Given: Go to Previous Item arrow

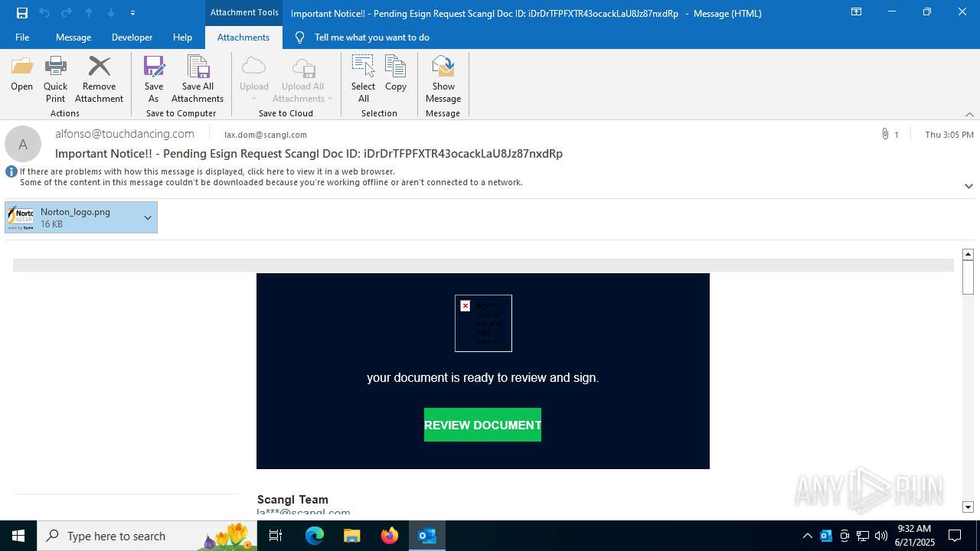Looking at the screenshot, I should click(x=89, y=12).
